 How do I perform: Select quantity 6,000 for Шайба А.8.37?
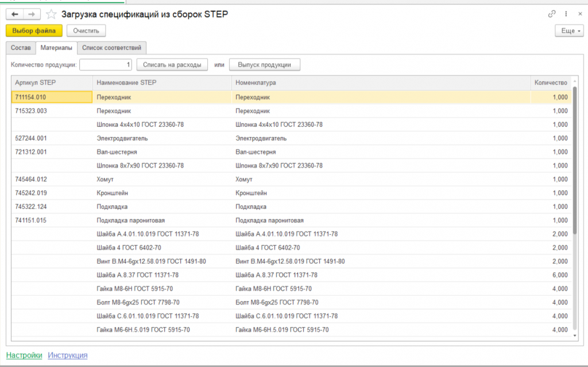(551, 275)
